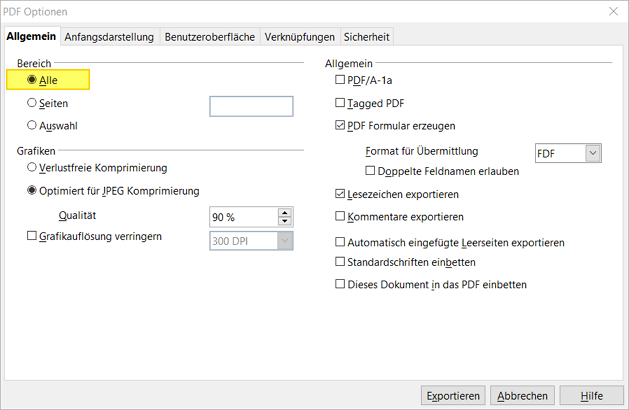Uncheck Lesezeichen exportieren

340,193
